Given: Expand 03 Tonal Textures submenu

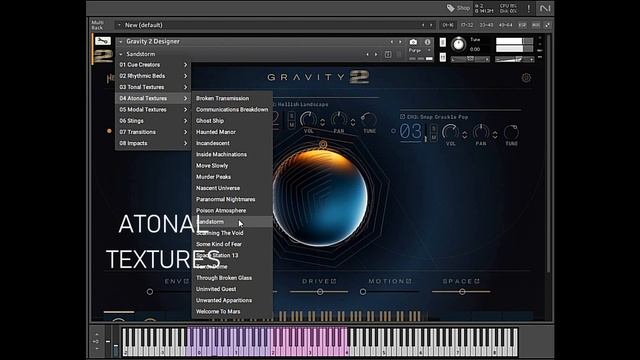Looking at the screenshot, I should point(153,87).
